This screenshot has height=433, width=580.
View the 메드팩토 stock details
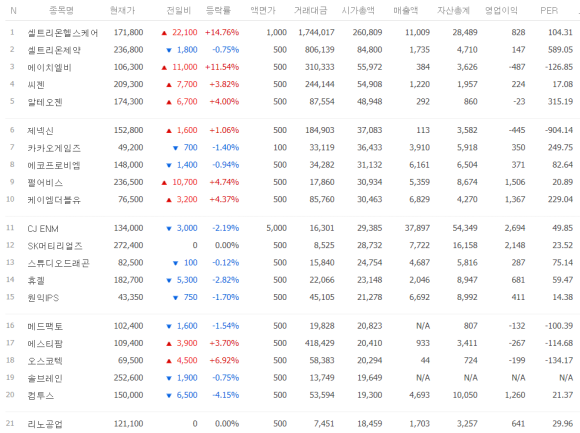[x=45, y=326]
